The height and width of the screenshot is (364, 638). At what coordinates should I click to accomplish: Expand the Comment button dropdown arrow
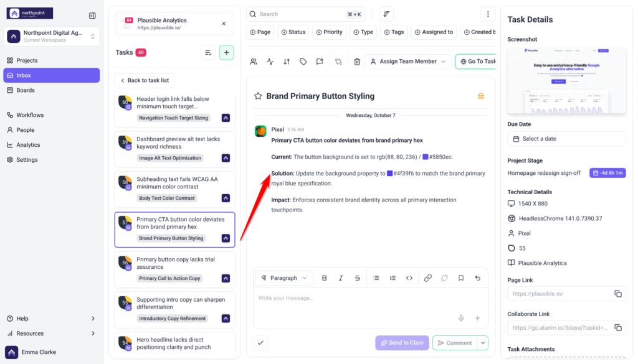click(483, 343)
